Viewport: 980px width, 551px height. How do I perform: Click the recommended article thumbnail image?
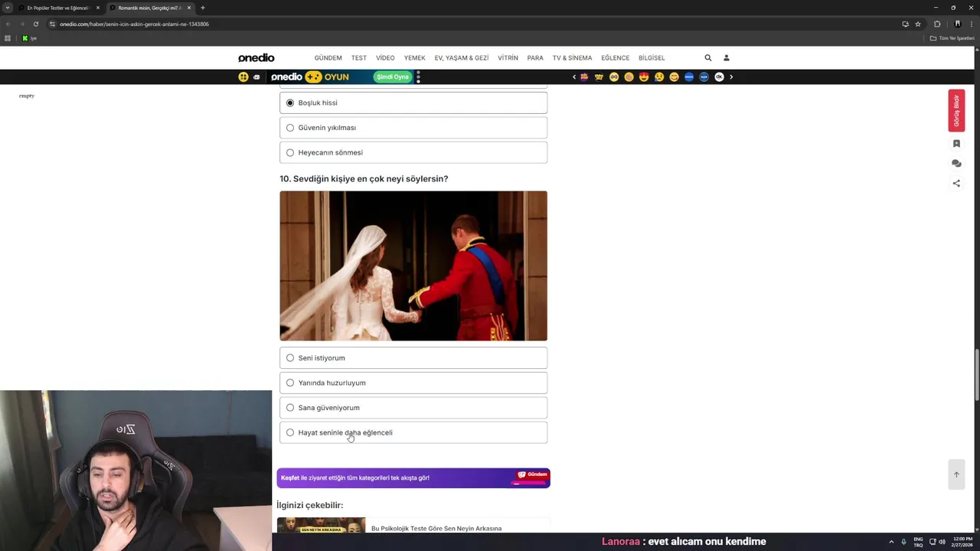tap(321, 525)
